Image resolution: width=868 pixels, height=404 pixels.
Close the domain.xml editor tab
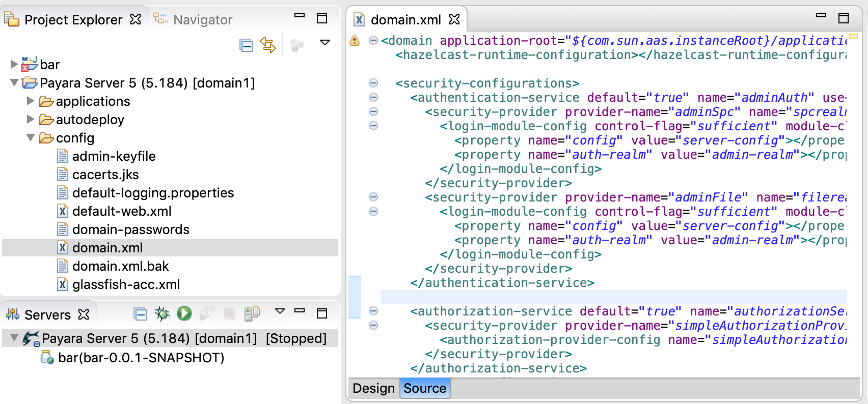click(x=454, y=19)
